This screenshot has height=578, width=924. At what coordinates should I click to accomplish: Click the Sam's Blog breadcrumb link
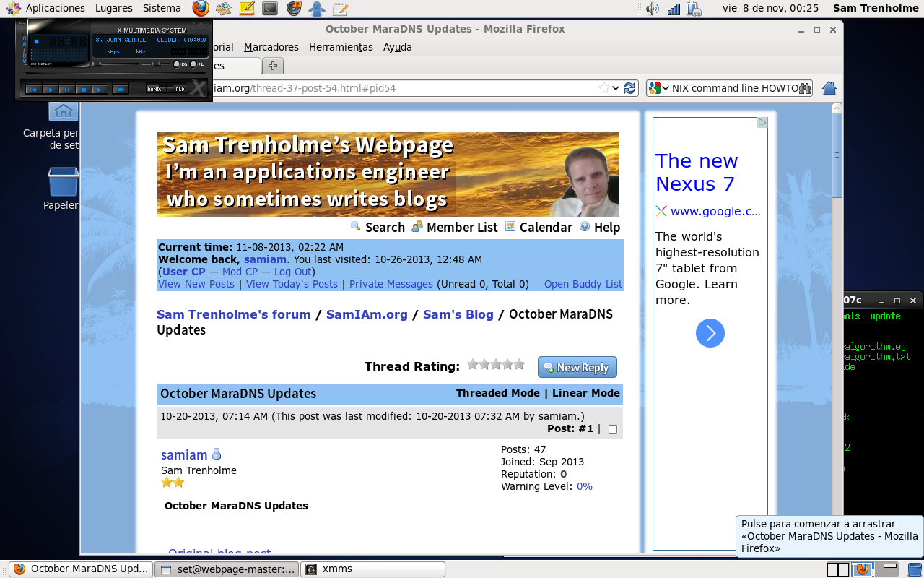(458, 314)
